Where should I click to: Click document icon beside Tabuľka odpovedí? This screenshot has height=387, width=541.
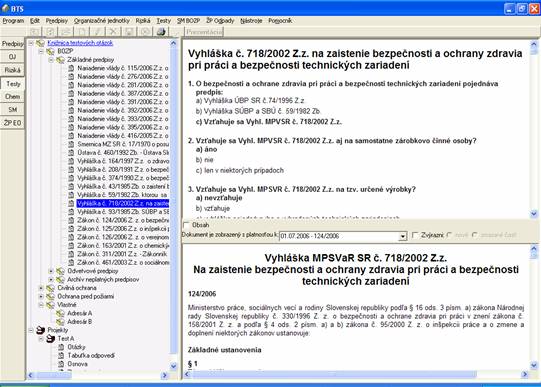click(x=61, y=355)
